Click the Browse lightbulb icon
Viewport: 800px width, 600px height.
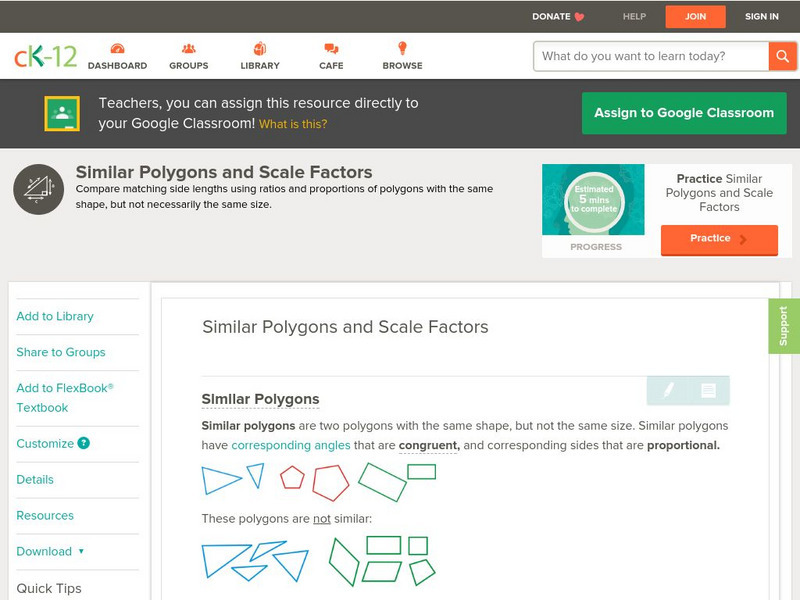click(402, 49)
